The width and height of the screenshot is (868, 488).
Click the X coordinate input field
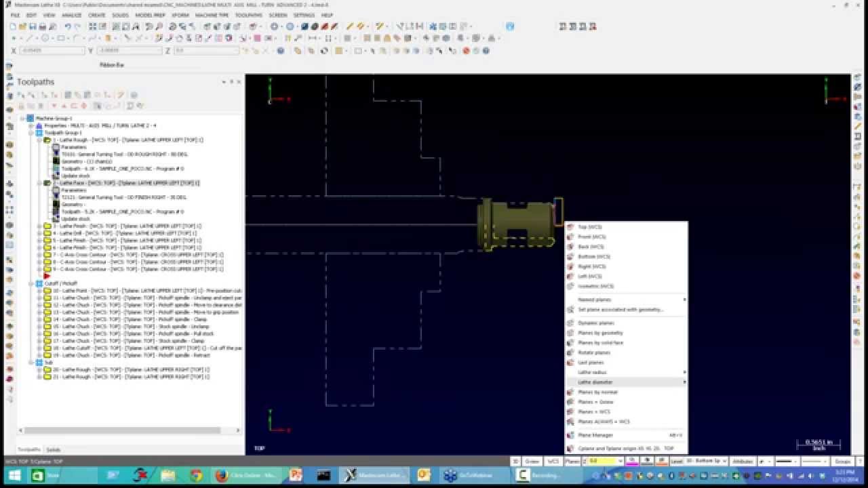(52, 51)
